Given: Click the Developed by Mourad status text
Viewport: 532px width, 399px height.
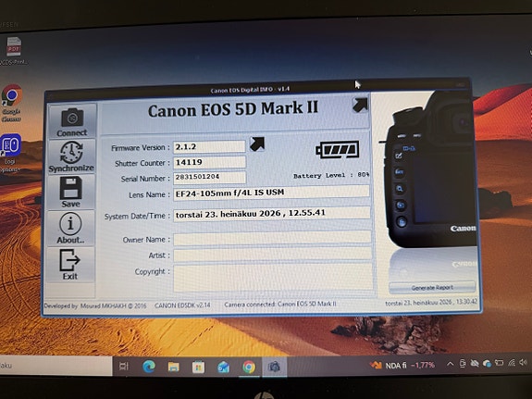Looking at the screenshot, I should coord(95,305).
